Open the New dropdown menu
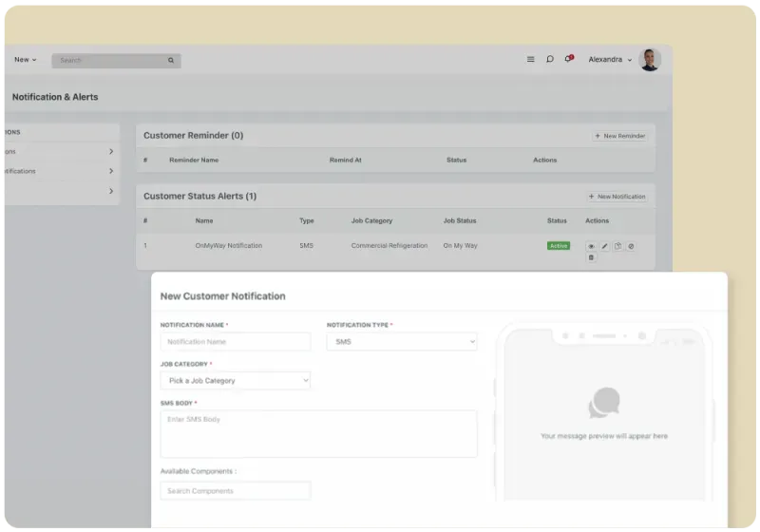 25,60
